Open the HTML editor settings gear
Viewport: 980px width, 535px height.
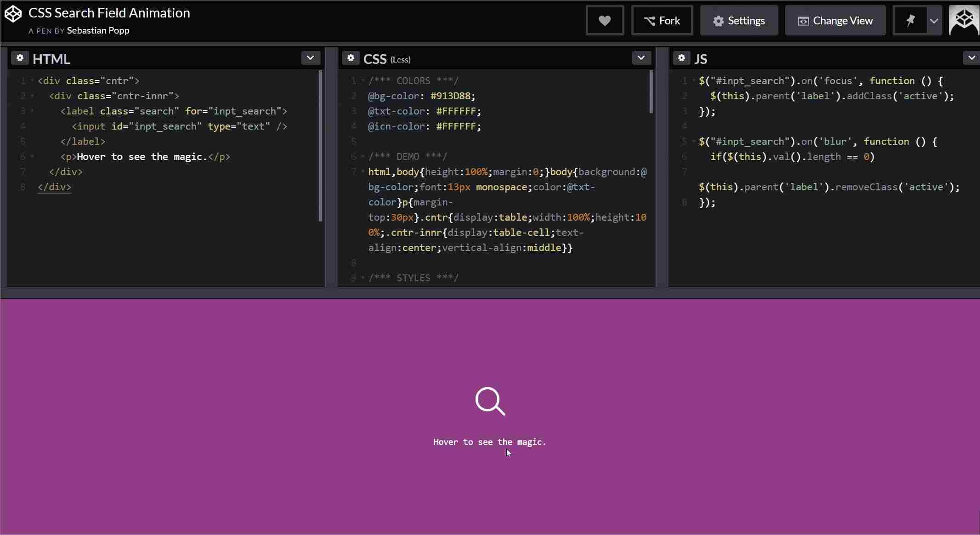20,58
